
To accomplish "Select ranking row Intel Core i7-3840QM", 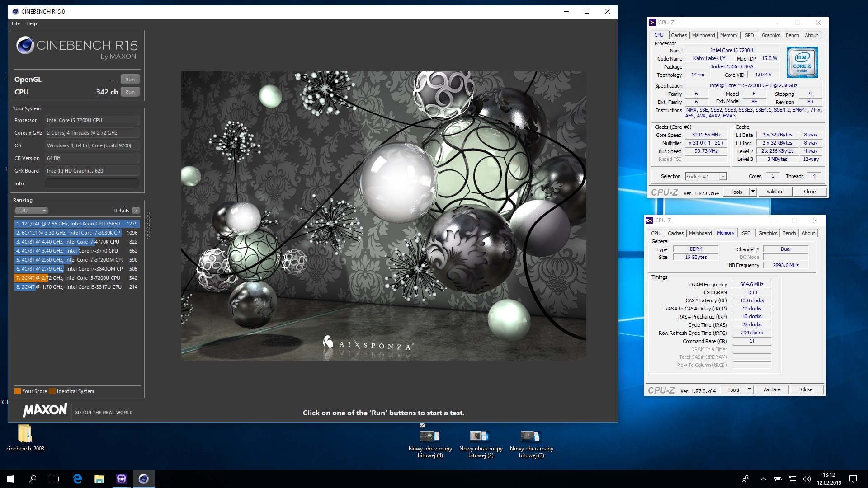I will (x=76, y=269).
